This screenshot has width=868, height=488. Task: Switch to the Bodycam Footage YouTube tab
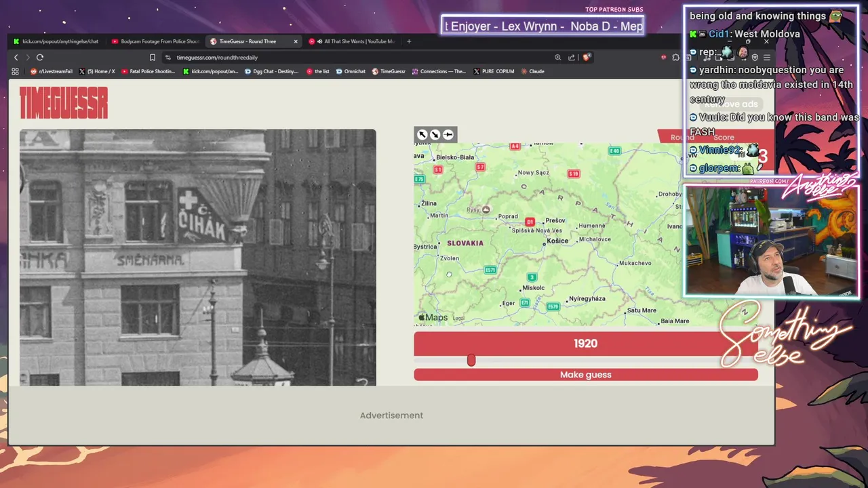[155, 41]
